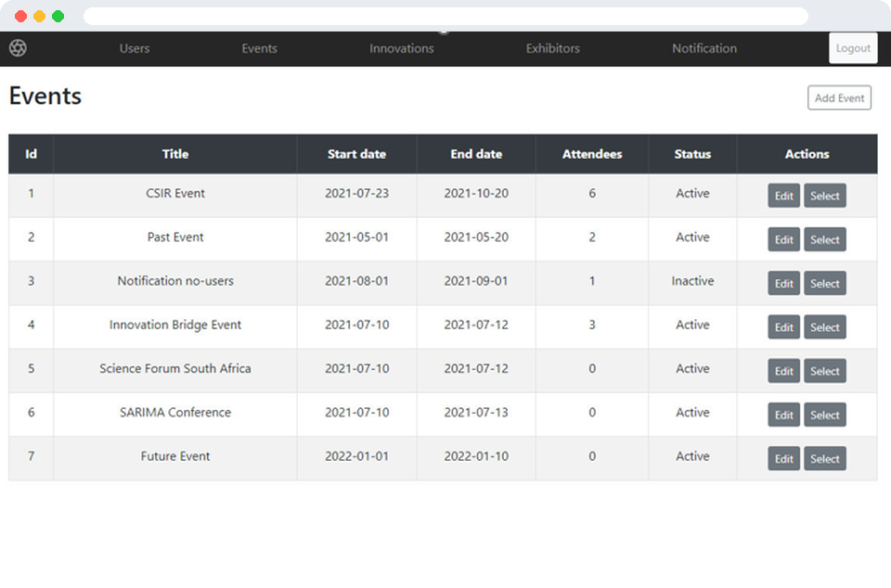891x588 pixels.
Task: Click the Title column header
Action: click(175, 154)
